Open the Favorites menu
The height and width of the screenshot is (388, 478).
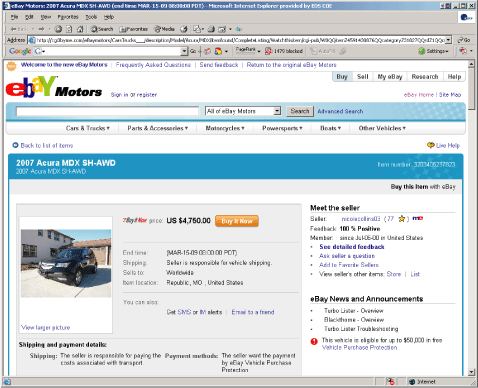click(68, 17)
